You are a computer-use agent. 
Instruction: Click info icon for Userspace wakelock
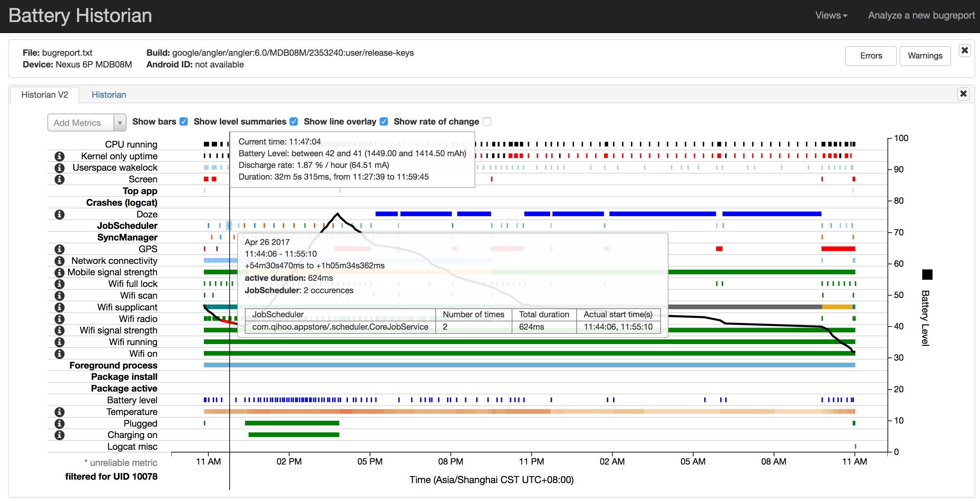(59, 168)
